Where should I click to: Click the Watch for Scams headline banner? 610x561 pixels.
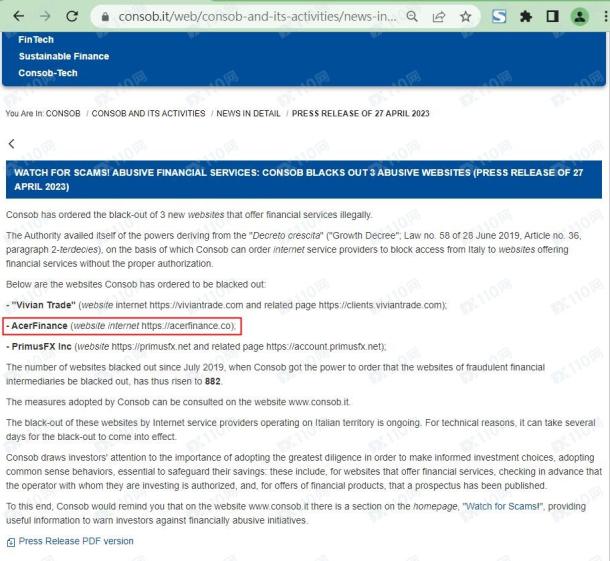[304, 179]
